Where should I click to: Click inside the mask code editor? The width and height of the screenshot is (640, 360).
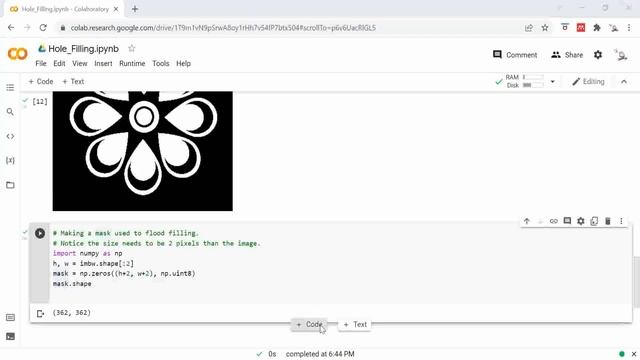pos(339,263)
